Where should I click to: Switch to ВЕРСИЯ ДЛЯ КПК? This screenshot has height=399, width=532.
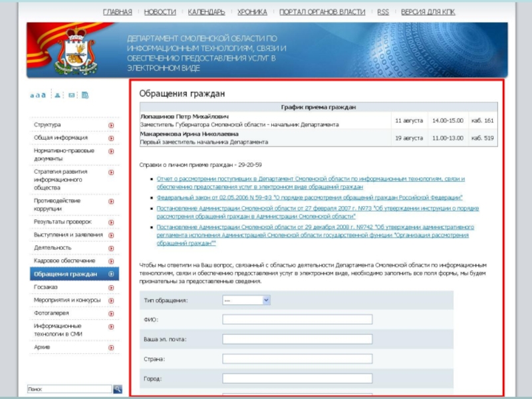point(428,12)
